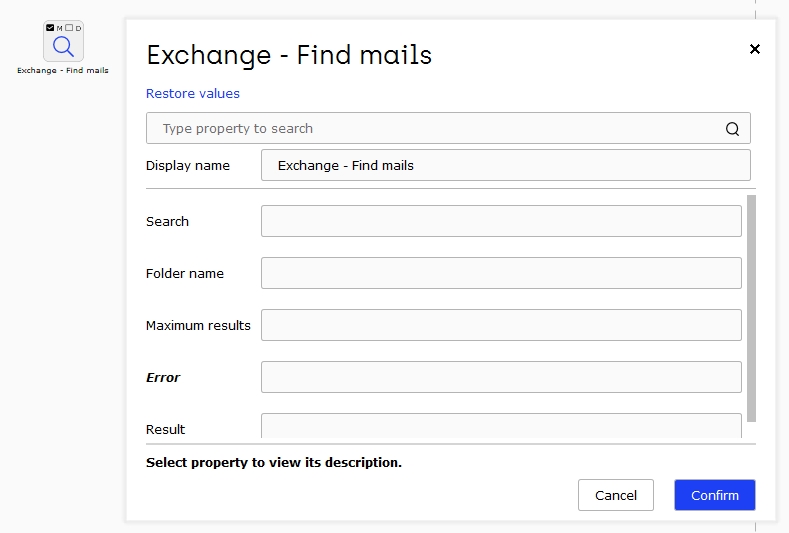
Task: Click into the Folder name field
Action: (501, 273)
